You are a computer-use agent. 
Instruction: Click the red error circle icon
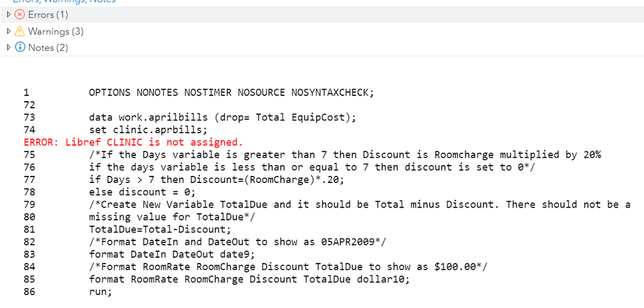coord(20,15)
